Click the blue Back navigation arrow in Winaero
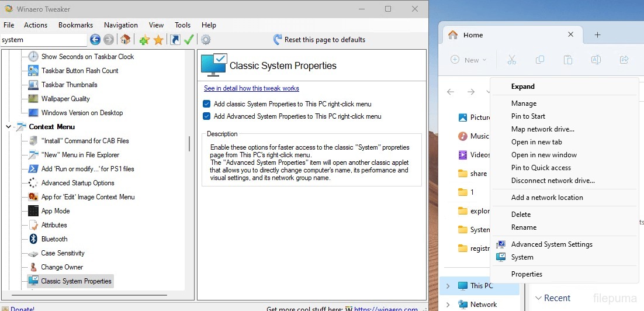The image size is (644, 311). (95, 40)
